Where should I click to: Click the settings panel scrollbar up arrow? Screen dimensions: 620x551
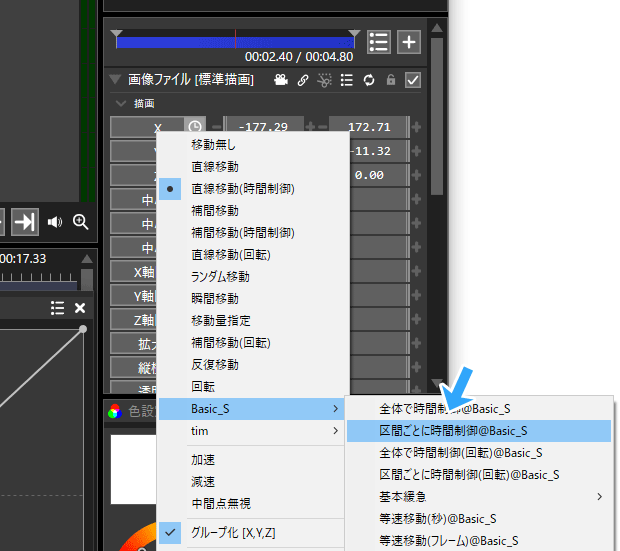click(437, 28)
